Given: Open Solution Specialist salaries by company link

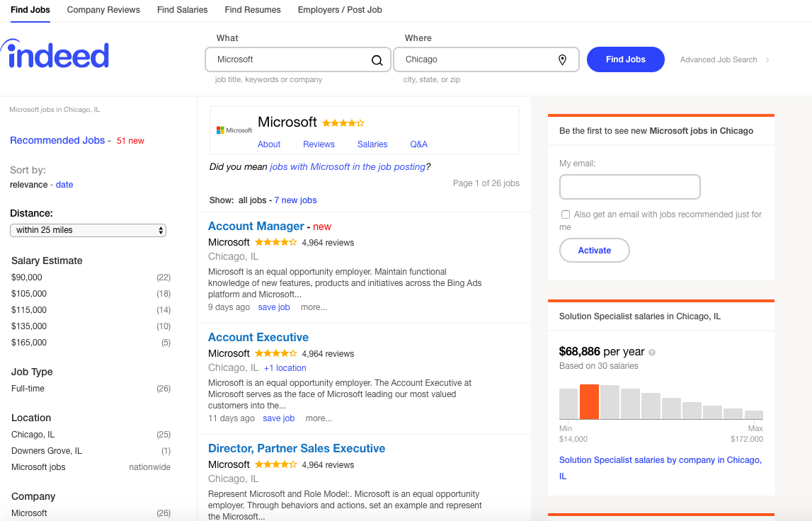Looking at the screenshot, I should click(x=661, y=468).
